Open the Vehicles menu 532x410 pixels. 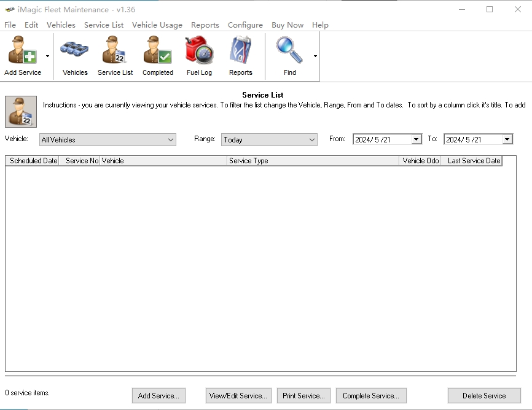61,25
